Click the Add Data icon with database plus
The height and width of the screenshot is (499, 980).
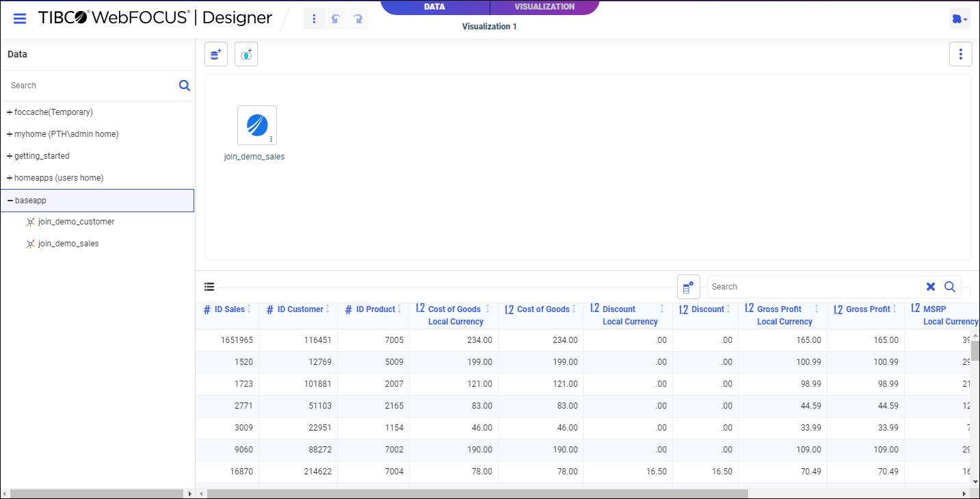click(x=216, y=55)
